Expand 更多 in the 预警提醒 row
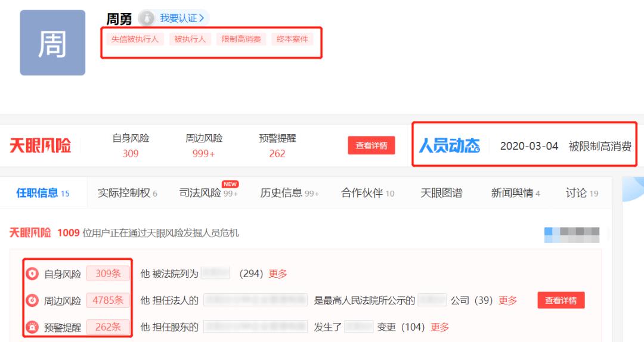Image resolution: width=644 pixels, height=342 pixels. (x=439, y=327)
